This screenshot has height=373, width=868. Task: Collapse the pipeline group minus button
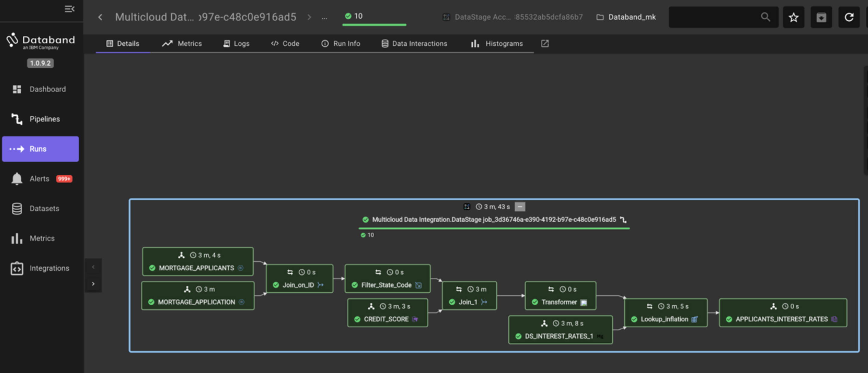tap(520, 206)
